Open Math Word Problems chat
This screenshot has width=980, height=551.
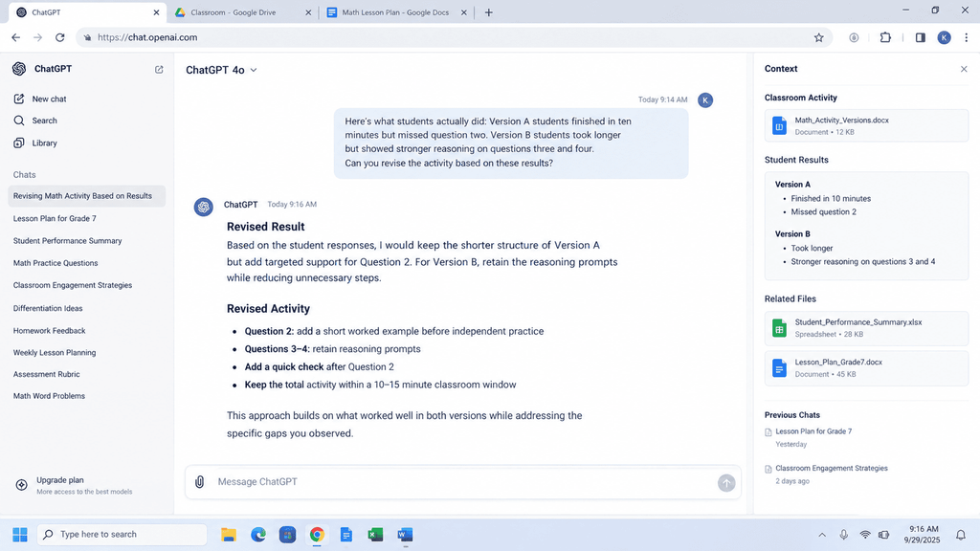click(49, 396)
